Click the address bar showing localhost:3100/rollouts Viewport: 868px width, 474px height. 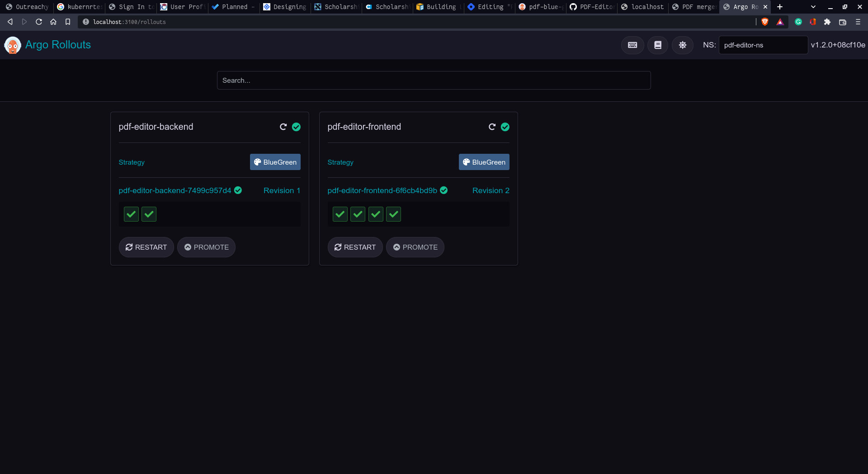(x=416, y=22)
